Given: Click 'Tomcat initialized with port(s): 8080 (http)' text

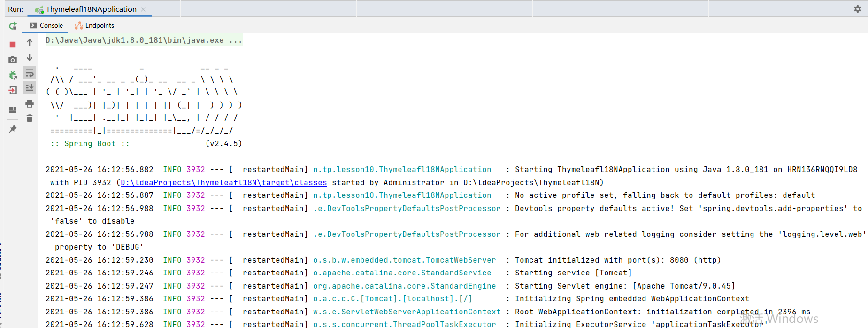Looking at the screenshot, I should click(x=618, y=260).
